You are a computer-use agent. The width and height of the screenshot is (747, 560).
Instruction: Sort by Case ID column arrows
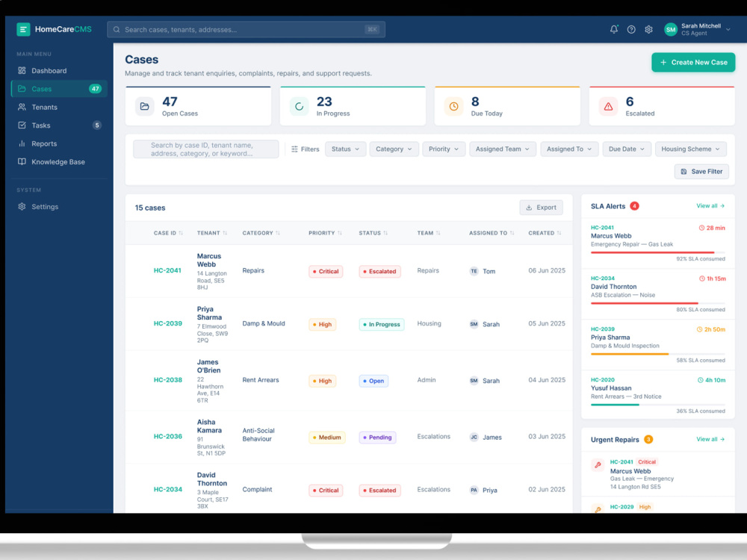[181, 233]
